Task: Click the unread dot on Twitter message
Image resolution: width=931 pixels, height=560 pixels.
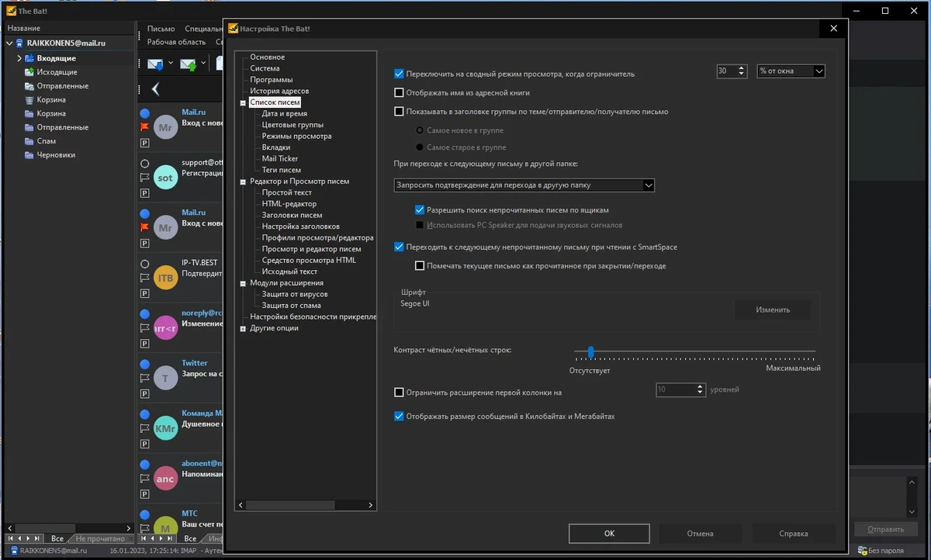Action: click(144, 363)
